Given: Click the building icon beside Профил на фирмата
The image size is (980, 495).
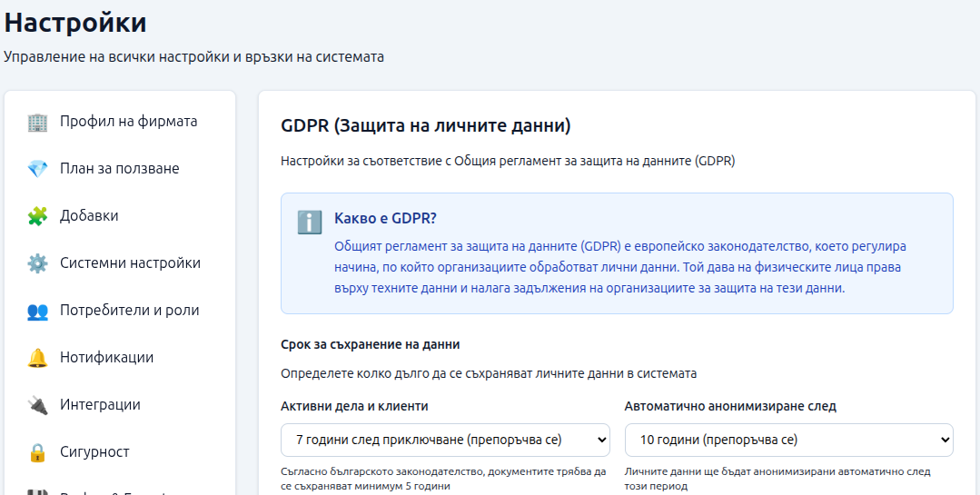Looking at the screenshot, I should pos(37,122).
